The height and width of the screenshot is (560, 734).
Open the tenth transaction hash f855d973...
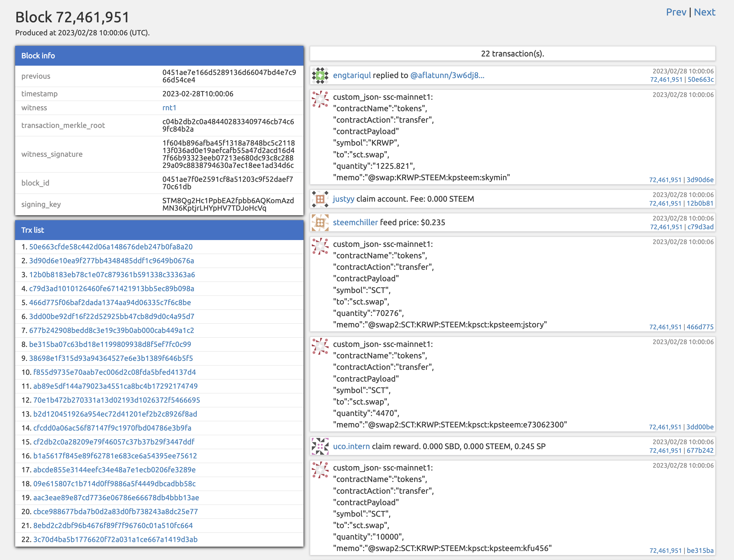114,372
